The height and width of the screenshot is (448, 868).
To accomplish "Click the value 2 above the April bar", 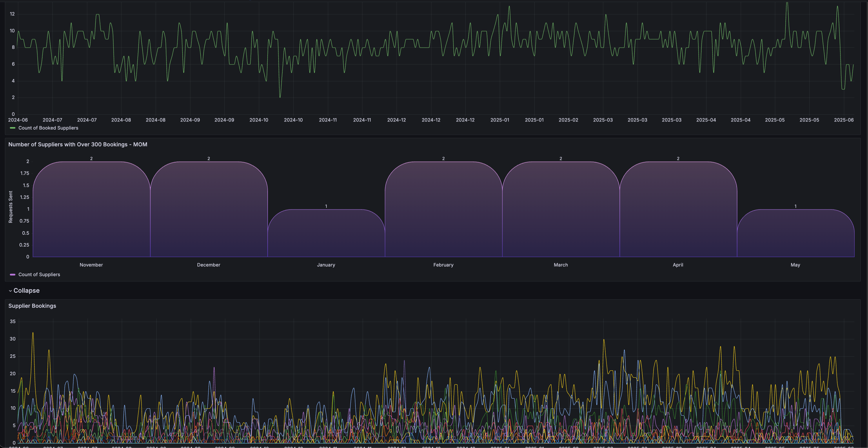I will 678,158.
